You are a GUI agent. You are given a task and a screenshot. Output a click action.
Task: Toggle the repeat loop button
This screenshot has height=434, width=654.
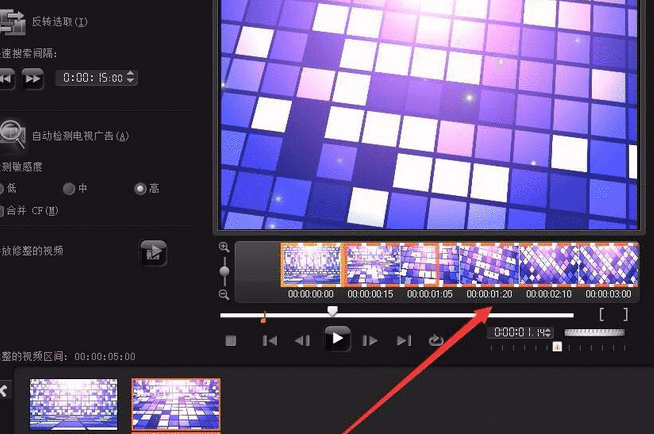point(436,340)
